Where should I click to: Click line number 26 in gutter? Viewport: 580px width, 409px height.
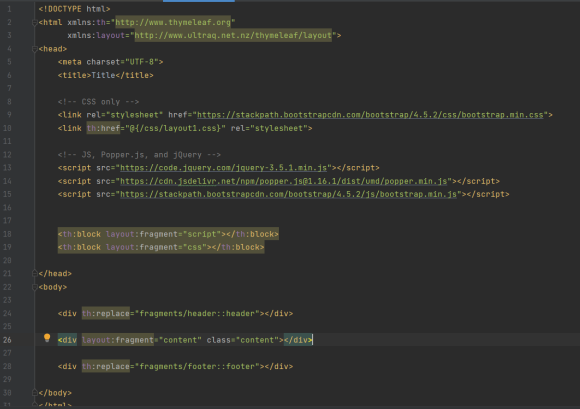7,340
